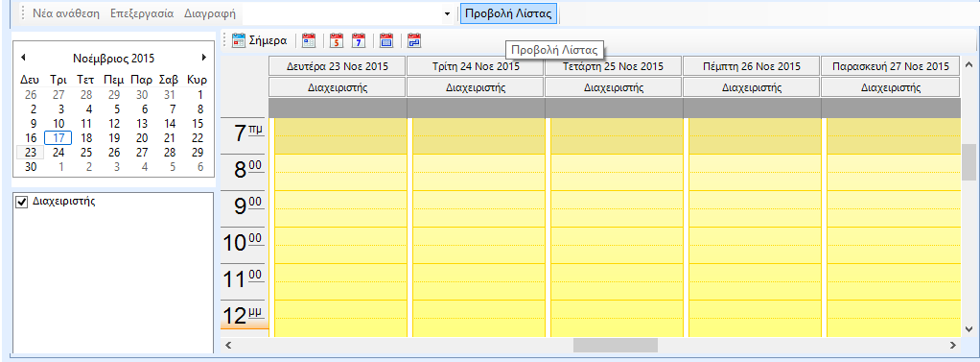Go to previous month arrow in mini calendar
The width and height of the screenshot is (980, 362).
pyautogui.click(x=23, y=57)
